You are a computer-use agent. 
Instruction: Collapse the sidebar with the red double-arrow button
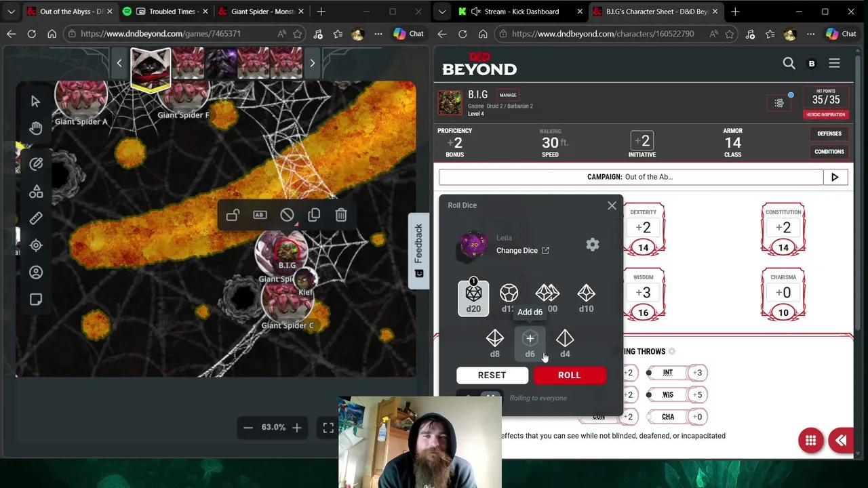(x=841, y=441)
